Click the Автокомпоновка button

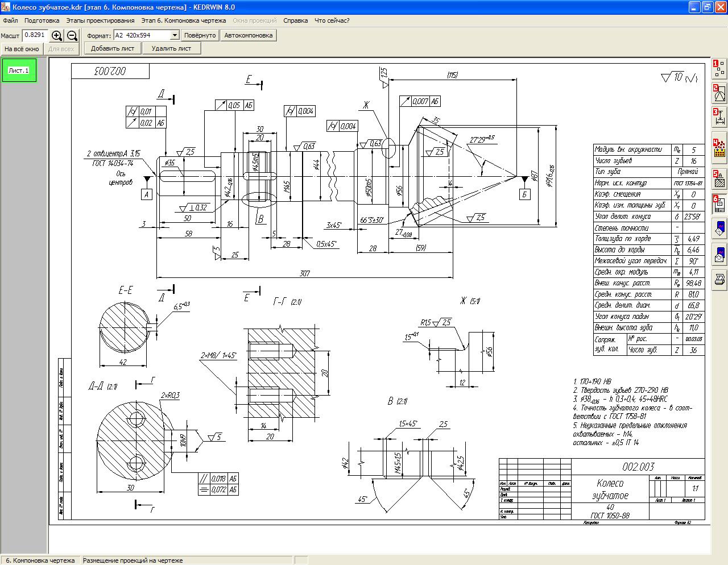tap(248, 35)
